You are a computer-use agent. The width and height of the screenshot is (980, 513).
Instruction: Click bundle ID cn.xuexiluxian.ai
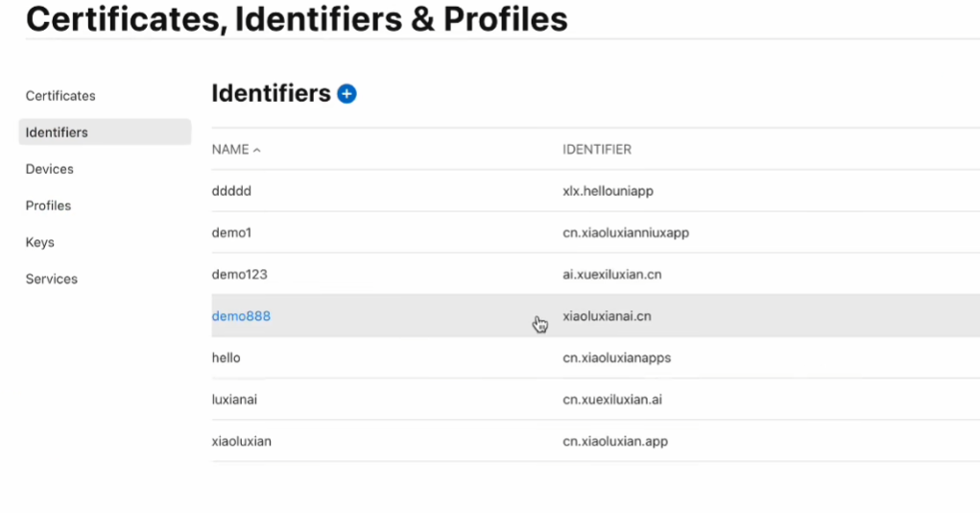[611, 400]
